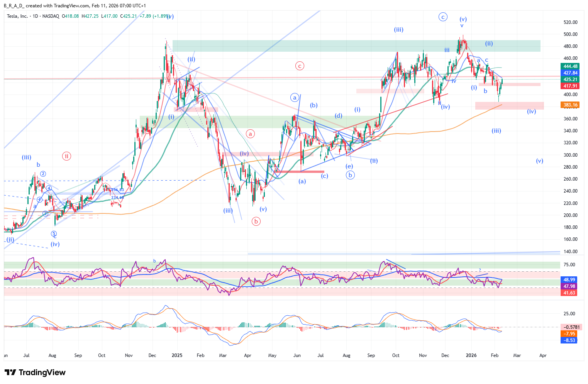This screenshot has height=384, width=588.
Task: Click the Tesla, Inc. symbol title
Action: pos(18,16)
